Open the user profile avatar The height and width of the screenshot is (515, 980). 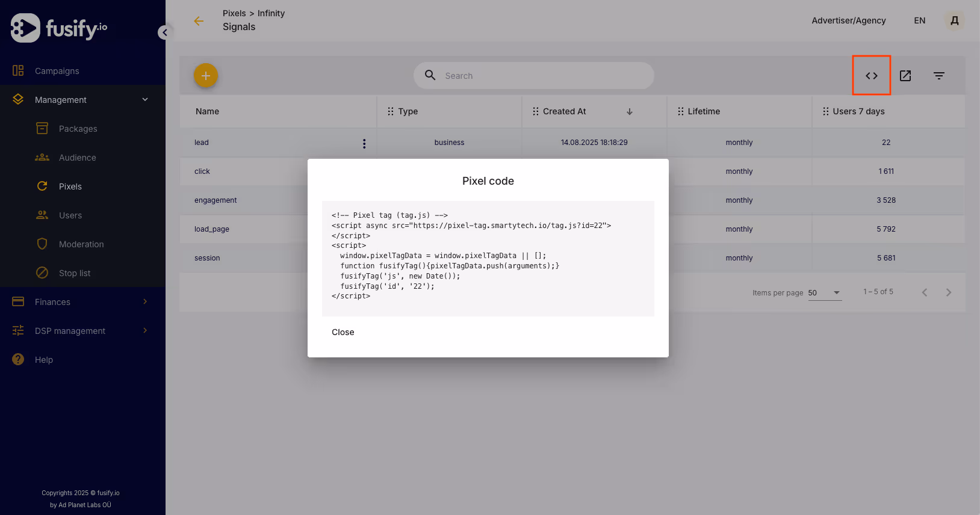click(954, 20)
